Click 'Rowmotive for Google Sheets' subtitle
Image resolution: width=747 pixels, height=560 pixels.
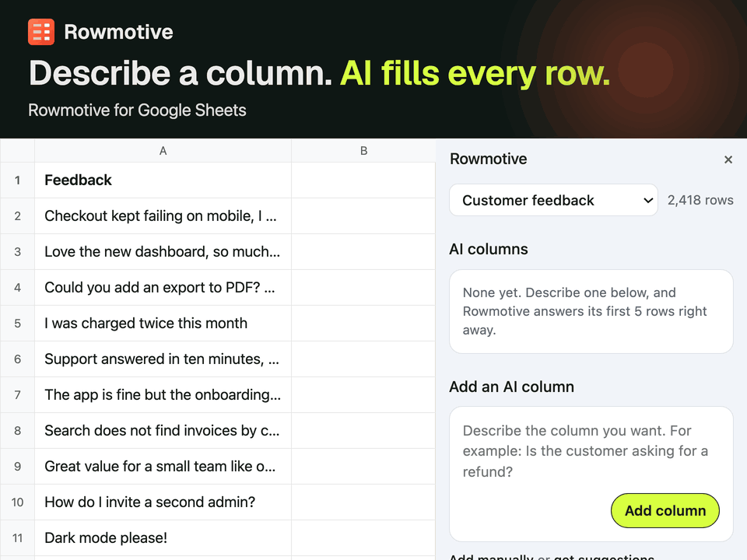pos(137,110)
